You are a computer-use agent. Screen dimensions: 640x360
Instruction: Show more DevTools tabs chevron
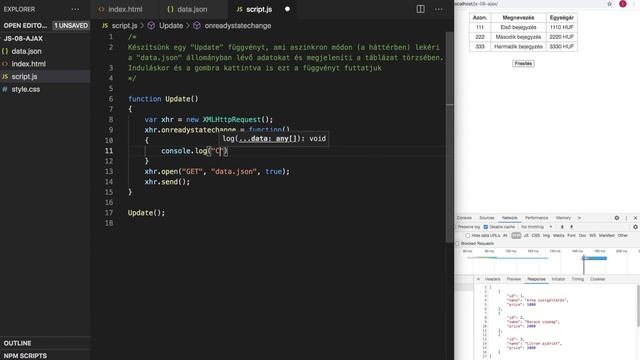[x=579, y=218]
